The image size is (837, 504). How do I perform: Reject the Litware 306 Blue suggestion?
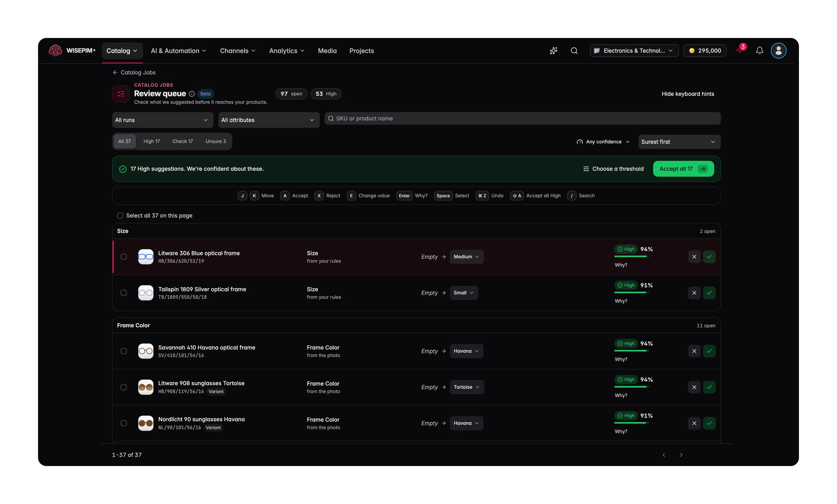pyautogui.click(x=694, y=257)
